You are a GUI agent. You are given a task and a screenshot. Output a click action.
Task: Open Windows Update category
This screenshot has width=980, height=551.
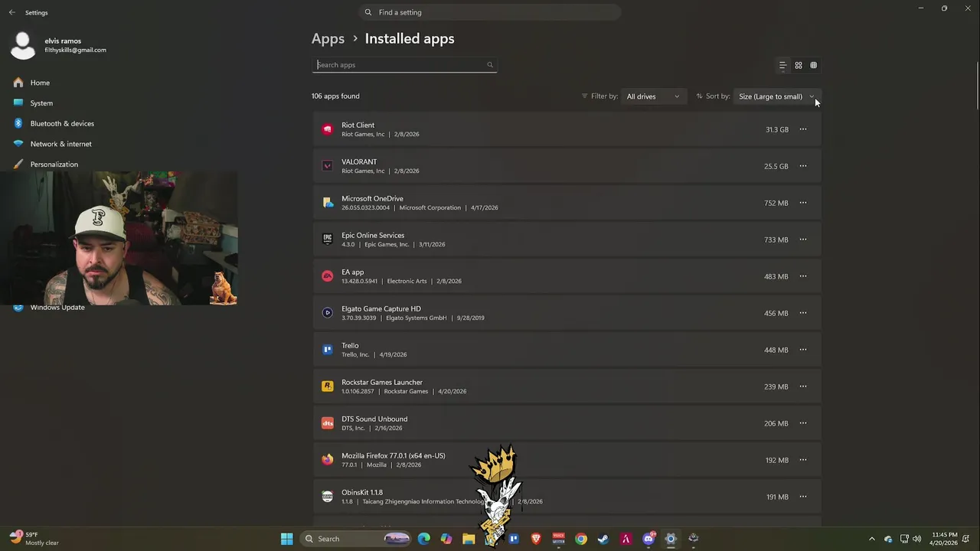coord(57,308)
